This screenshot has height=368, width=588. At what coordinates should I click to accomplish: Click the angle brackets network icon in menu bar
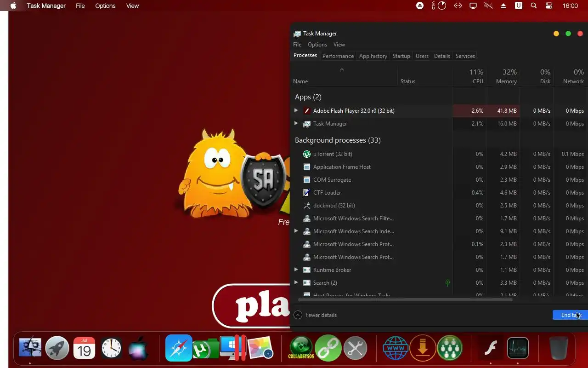[x=458, y=6]
